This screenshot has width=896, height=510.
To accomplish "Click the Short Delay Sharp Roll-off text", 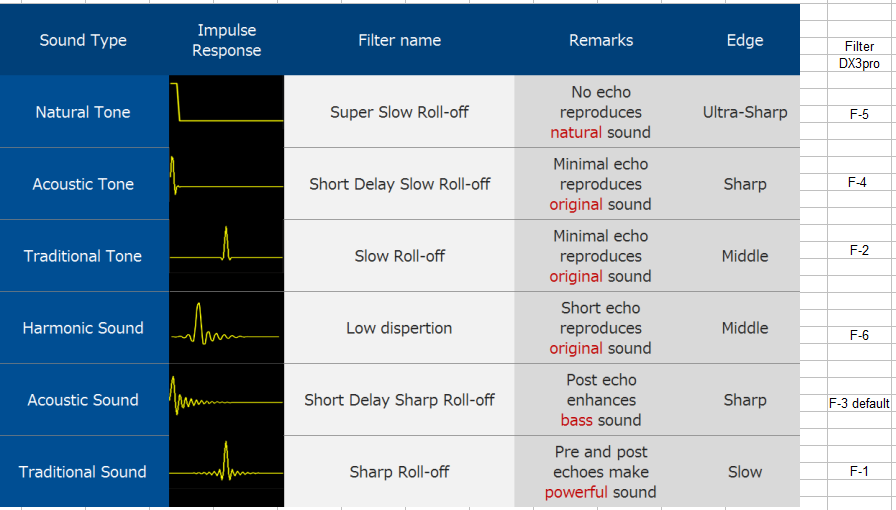I will click(x=399, y=400).
